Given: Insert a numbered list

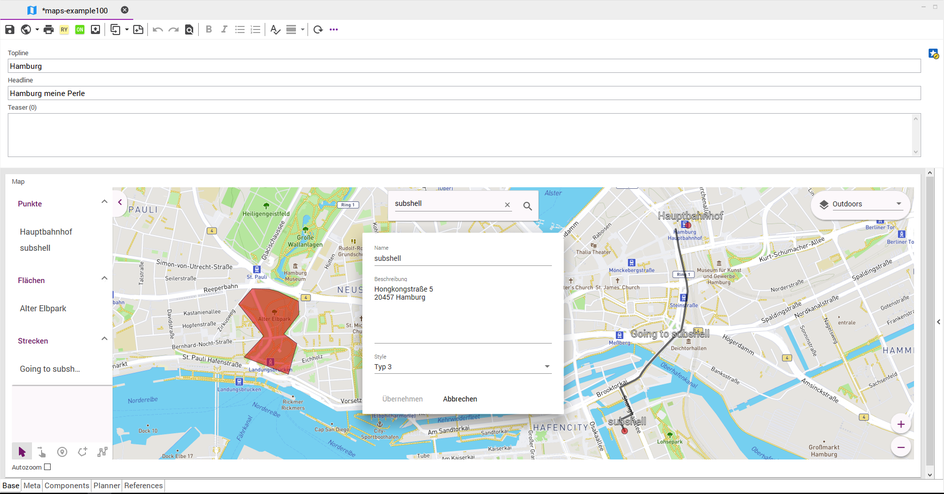Looking at the screenshot, I should (x=255, y=29).
